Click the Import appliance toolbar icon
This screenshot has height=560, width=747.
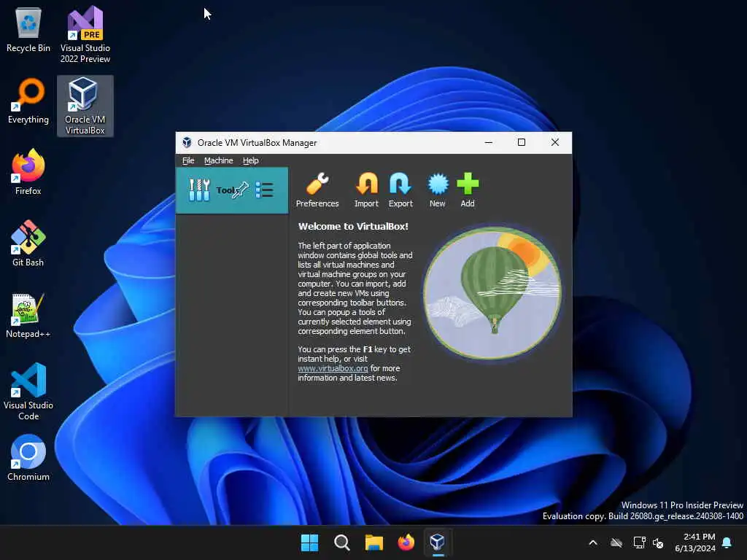366,190
